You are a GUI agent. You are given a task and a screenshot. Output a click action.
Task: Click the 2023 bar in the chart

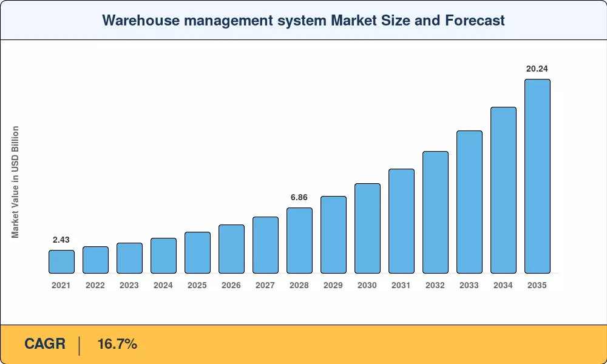pyautogui.click(x=130, y=258)
